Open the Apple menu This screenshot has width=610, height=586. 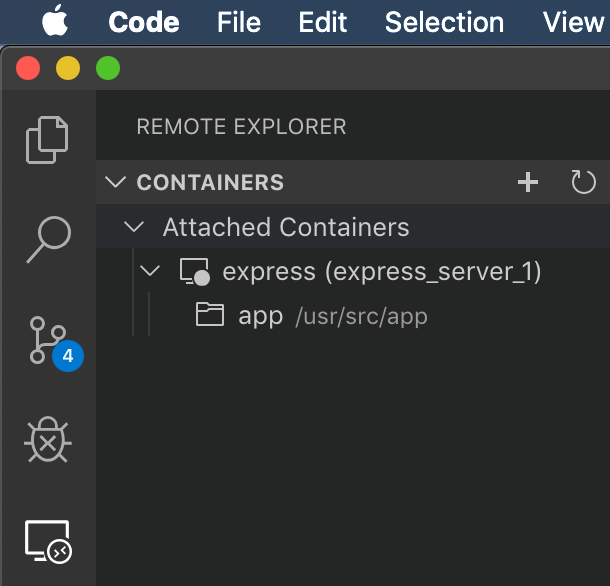[54, 22]
